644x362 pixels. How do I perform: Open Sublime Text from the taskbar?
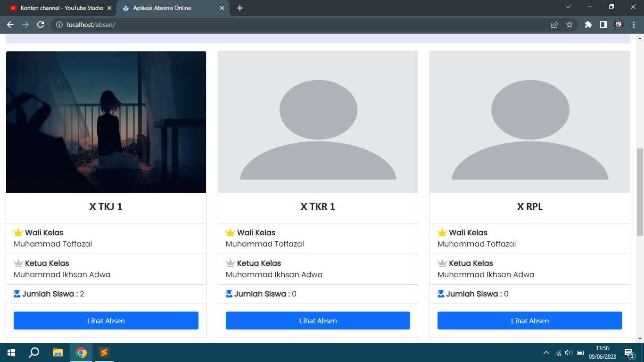point(104,353)
